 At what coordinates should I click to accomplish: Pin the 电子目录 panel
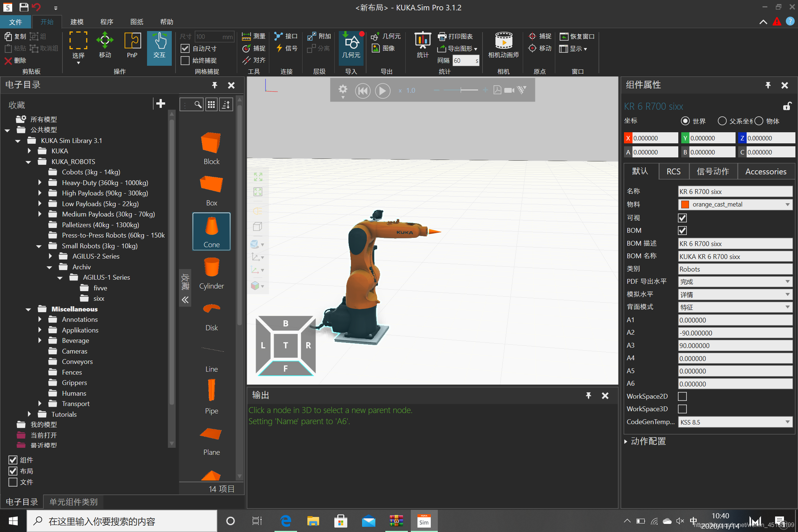215,85
